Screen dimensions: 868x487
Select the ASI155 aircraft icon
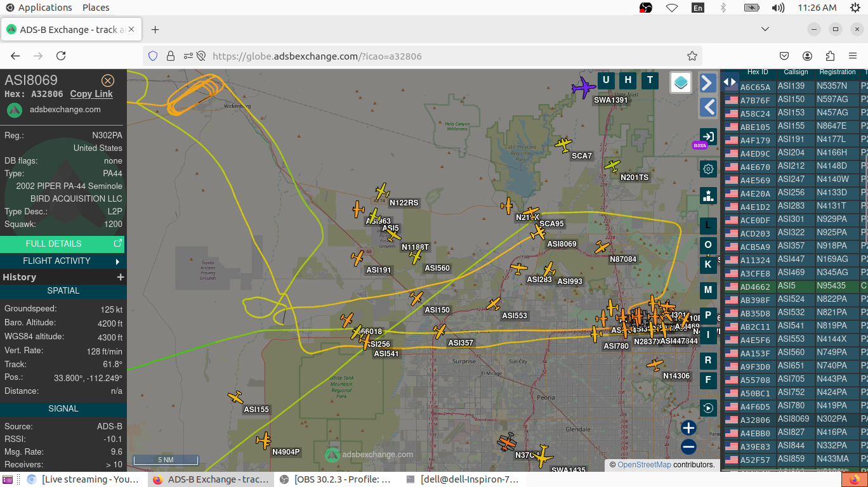tap(235, 398)
